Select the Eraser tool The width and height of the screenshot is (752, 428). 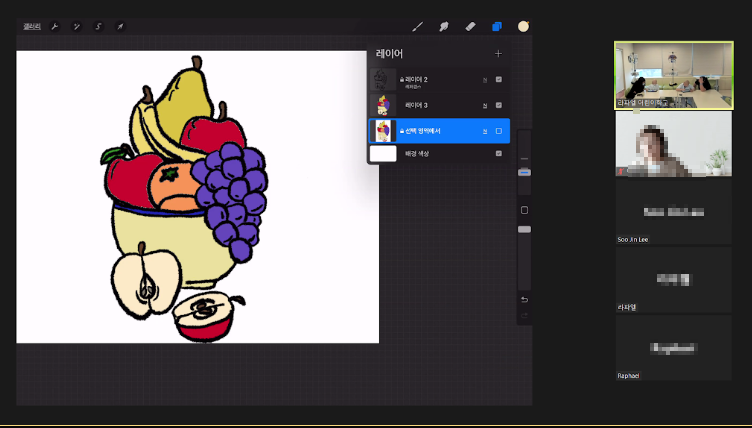(470, 26)
